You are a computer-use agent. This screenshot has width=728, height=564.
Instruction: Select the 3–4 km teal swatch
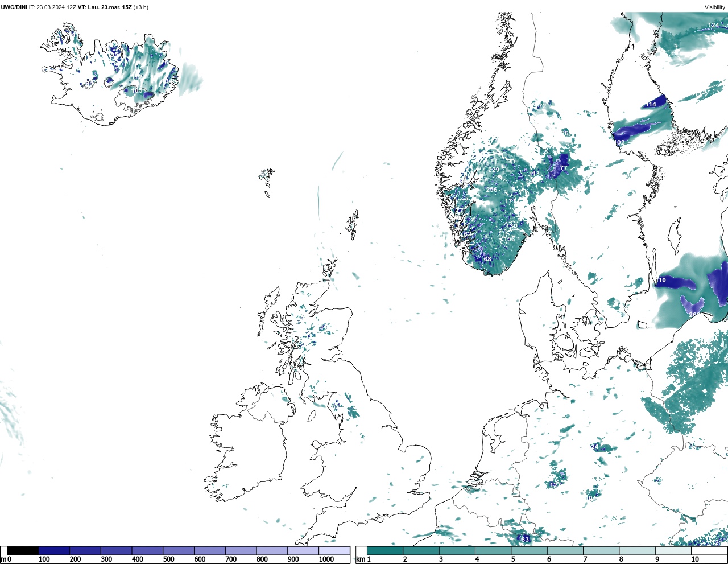tap(457, 550)
